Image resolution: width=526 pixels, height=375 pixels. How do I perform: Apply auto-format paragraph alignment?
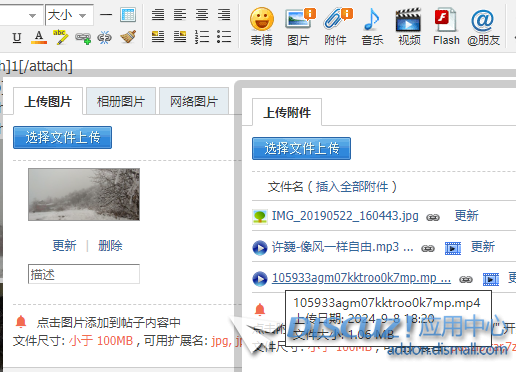(158, 15)
